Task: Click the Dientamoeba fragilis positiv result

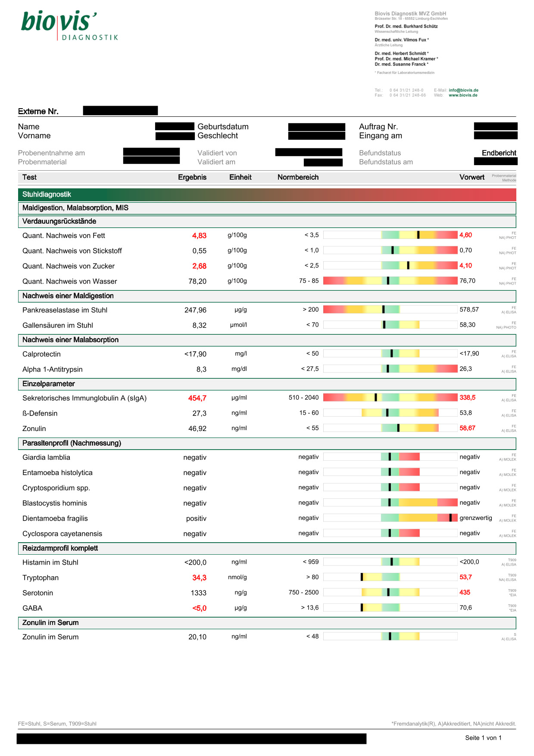Action: [196, 519]
